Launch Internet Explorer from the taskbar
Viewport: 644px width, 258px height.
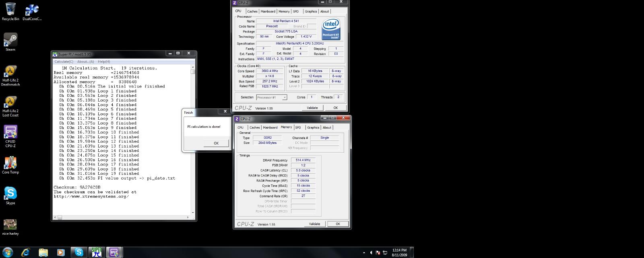(26, 252)
